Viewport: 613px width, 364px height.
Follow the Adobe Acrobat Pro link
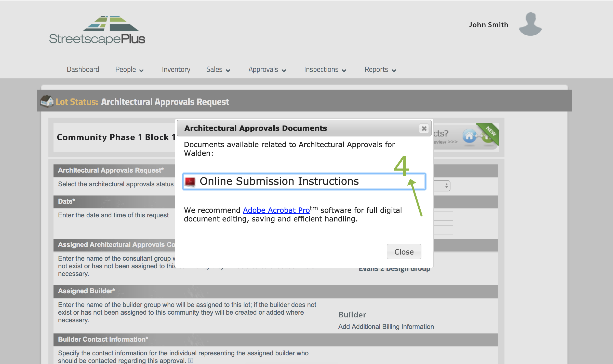point(276,210)
